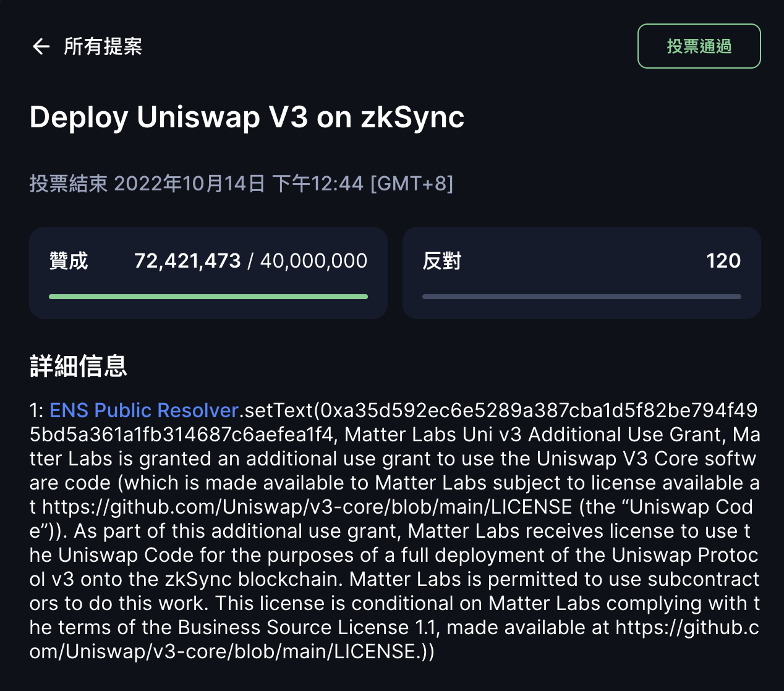Click the 投票通過 status badge
The height and width of the screenshot is (691, 784).
point(699,46)
